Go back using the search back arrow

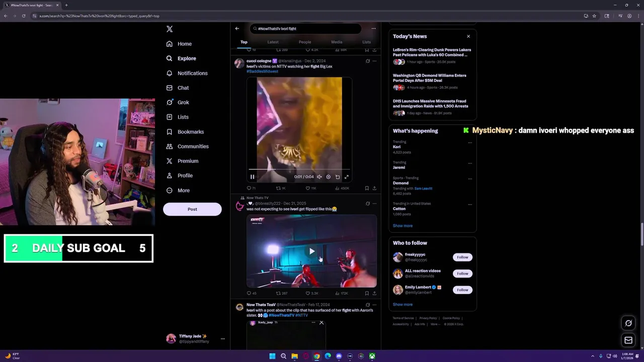point(237,29)
